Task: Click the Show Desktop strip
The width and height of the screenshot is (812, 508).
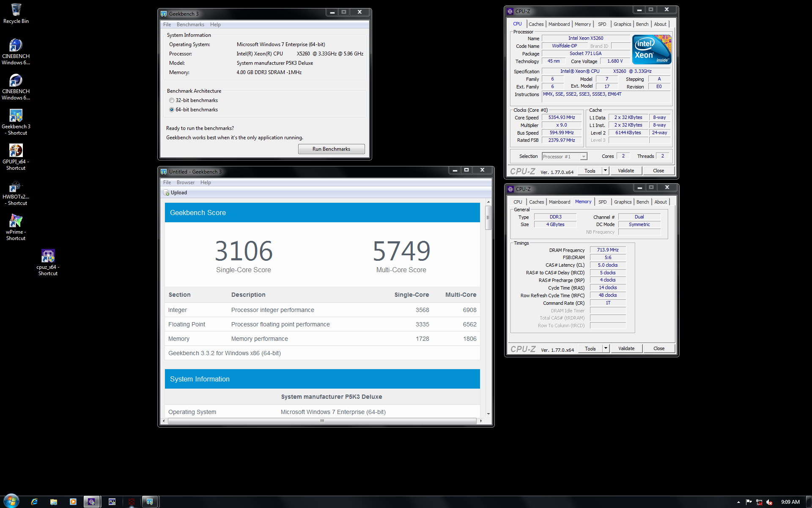Action: click(809, 502)
